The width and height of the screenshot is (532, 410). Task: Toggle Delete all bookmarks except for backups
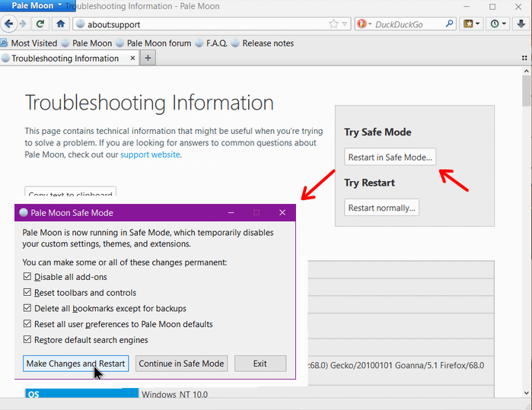[27, 308]
